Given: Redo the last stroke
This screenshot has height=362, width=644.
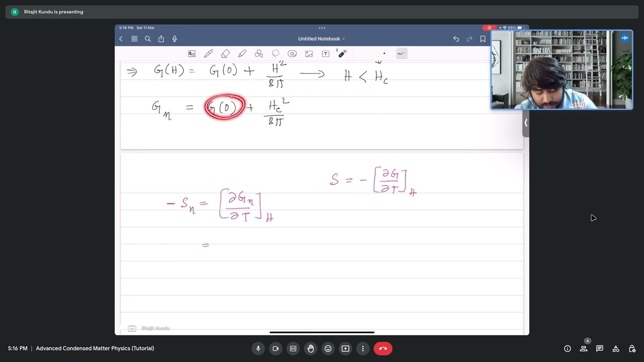Looking at the screenshot, I should tap(469, 39).
